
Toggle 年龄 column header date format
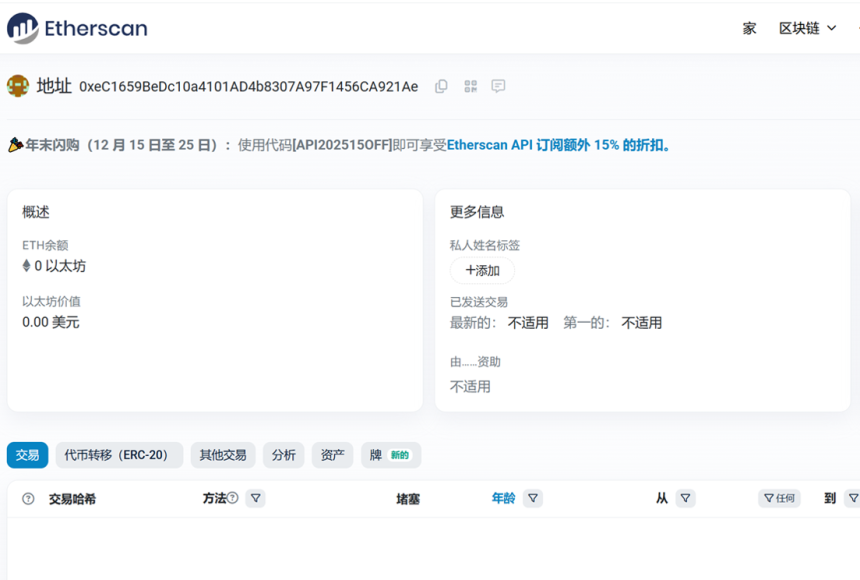(x=503, y=498)
